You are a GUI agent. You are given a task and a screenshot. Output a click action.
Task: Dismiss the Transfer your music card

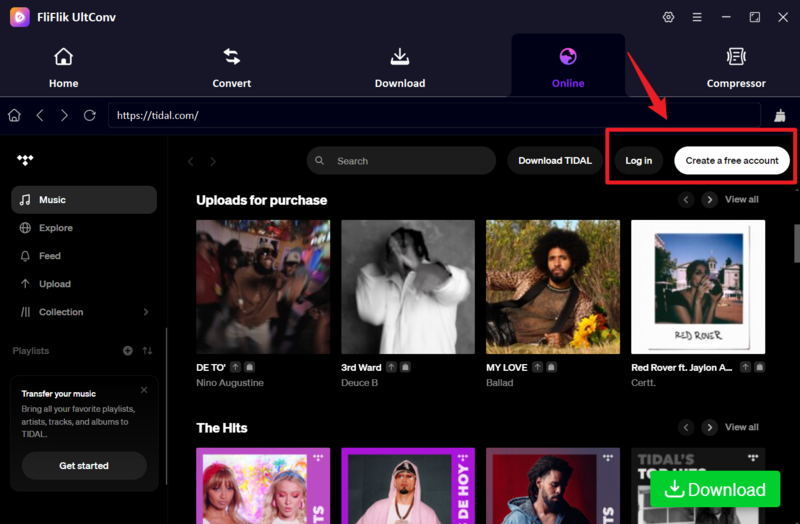click(x=144, y=390)
